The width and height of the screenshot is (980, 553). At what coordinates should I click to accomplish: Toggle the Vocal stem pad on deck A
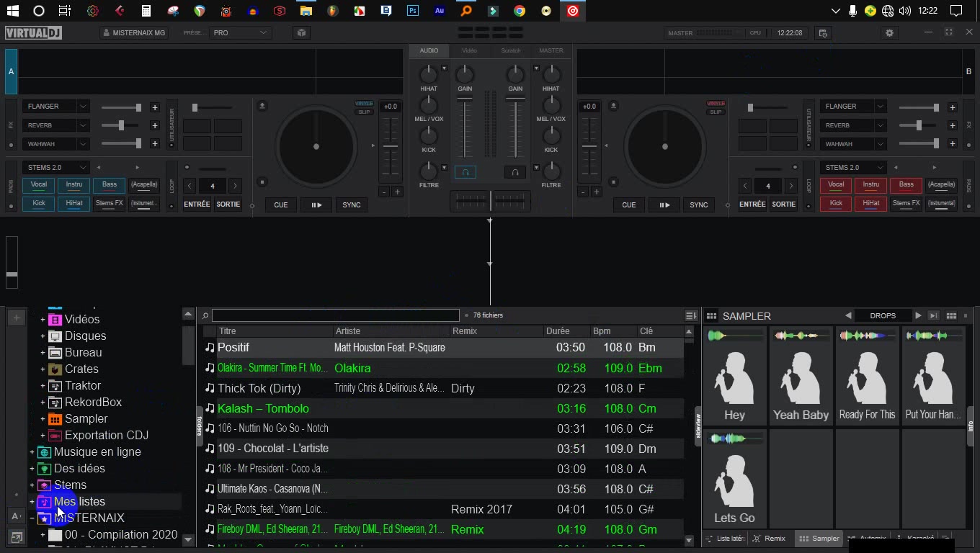click(x=39, y=185)
